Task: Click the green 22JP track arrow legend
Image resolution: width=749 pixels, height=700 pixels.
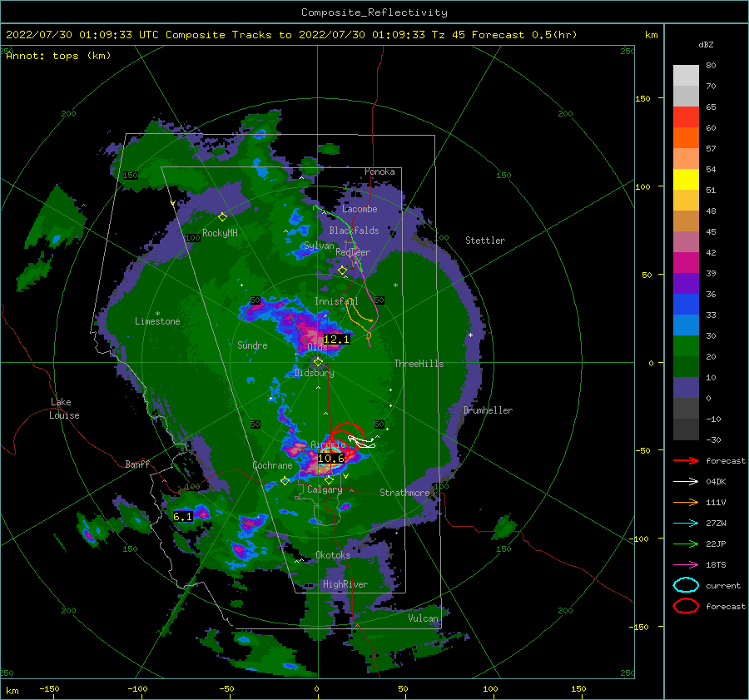Action: (686, 544)
